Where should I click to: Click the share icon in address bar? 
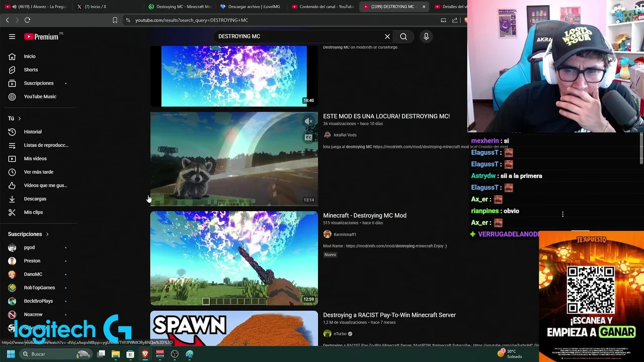point(455,20)
